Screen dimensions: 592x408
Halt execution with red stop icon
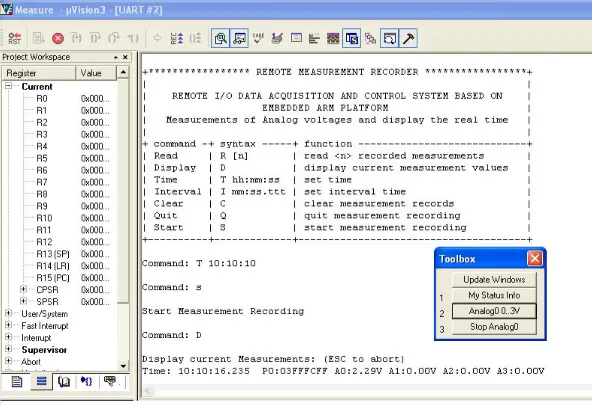click(58, 38)
